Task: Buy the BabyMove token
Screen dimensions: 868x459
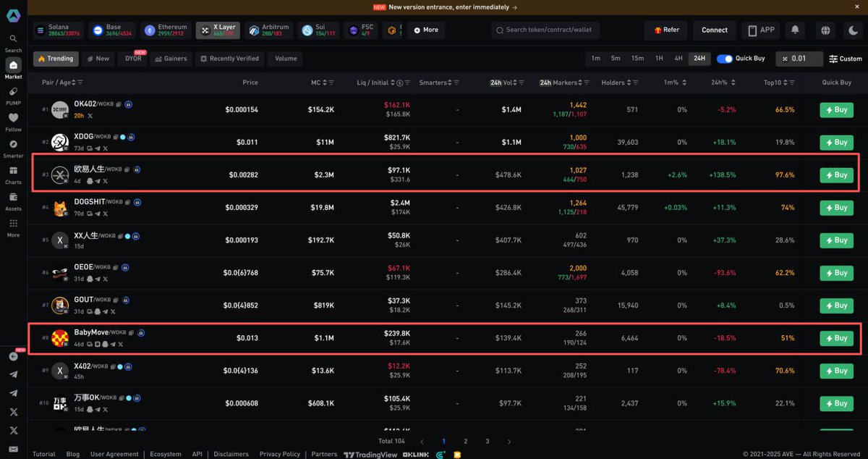Action: point(836,338)
